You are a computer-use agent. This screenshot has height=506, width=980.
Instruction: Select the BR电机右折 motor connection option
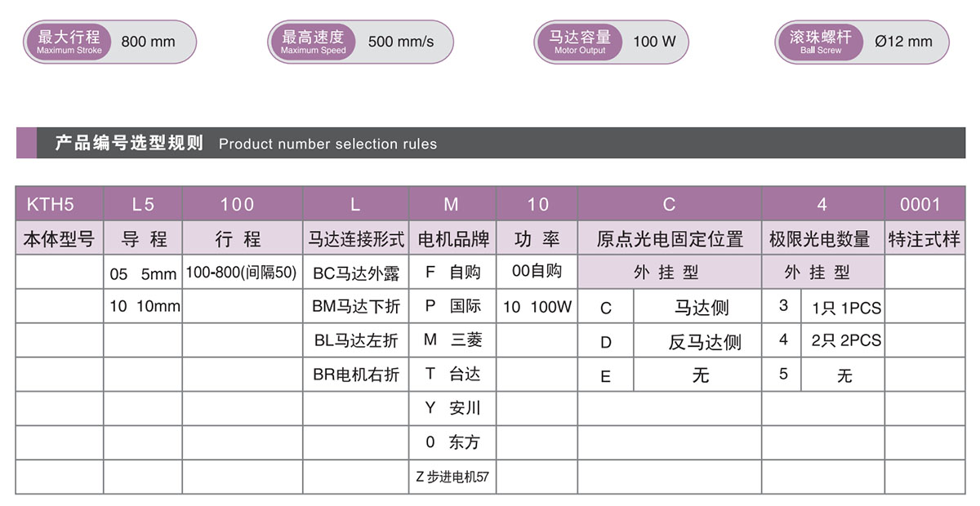tap(356, 374)
